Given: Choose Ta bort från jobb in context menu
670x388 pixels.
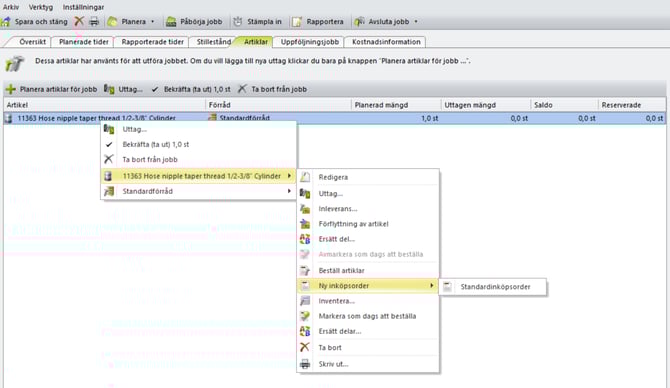Looking at the screenshot, I should point(199,159).
